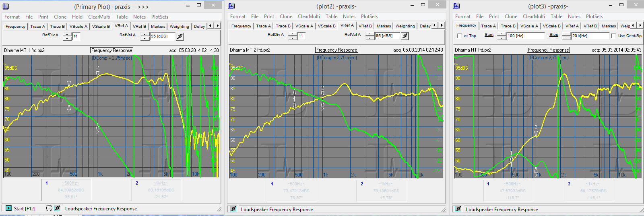Open Hold menu in Primary Plot
The width and height of the screenshot is (644, 216).
(x=77, y=17)
